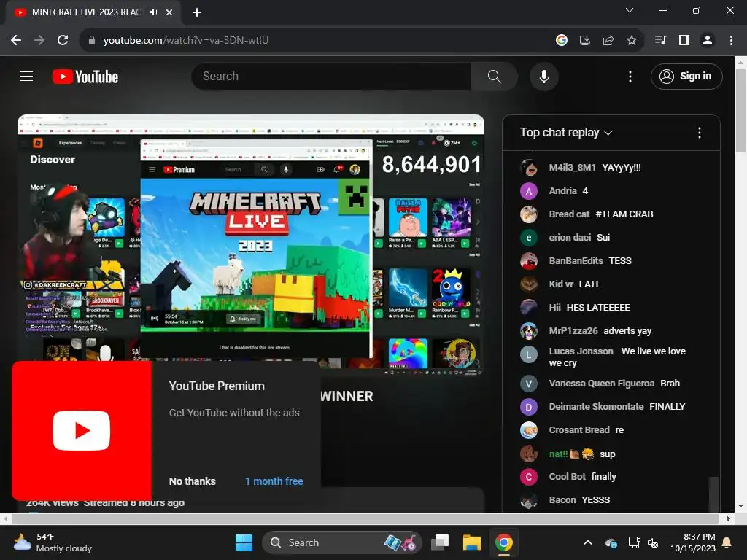747x560 pixels.
Task: Go back in browser history
Action: pos(16,41)
